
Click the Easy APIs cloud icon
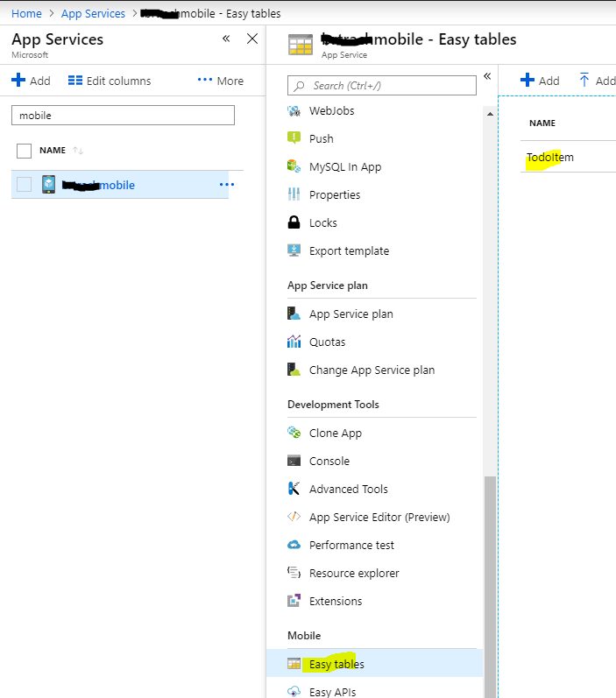(x=294, y=691)
